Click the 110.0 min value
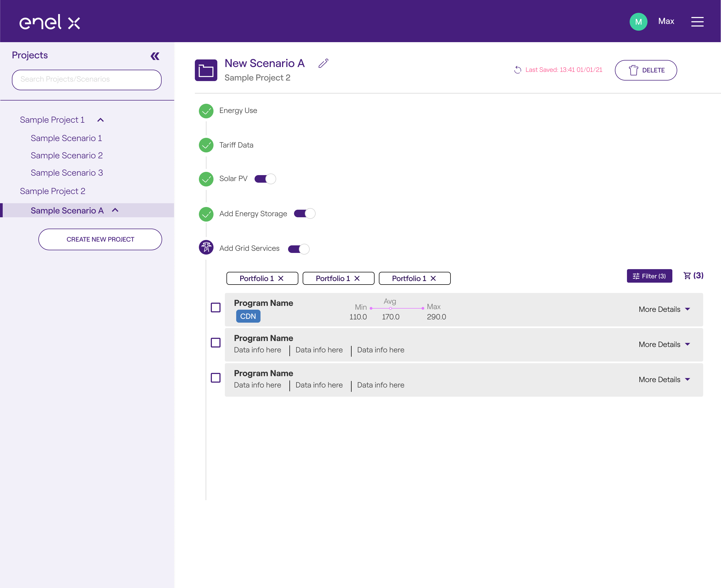The image size is (721, 588). point(358,317)
